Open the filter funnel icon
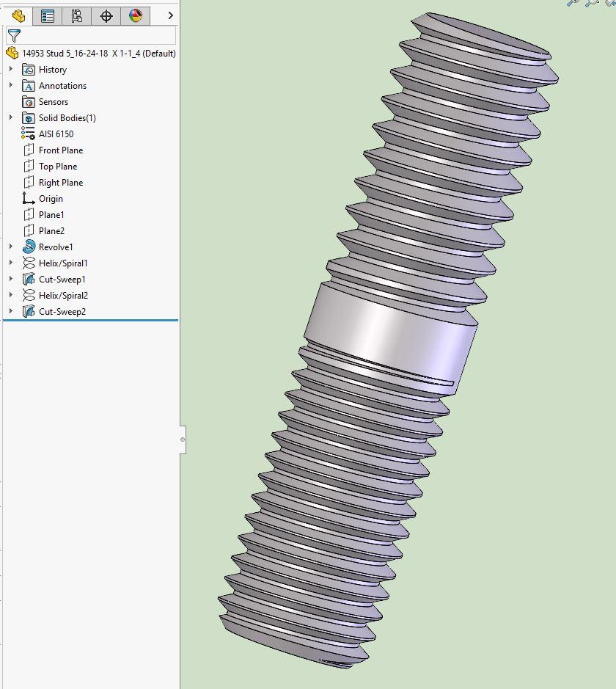This screenshot has width=616, height=689. coord(12,34)
